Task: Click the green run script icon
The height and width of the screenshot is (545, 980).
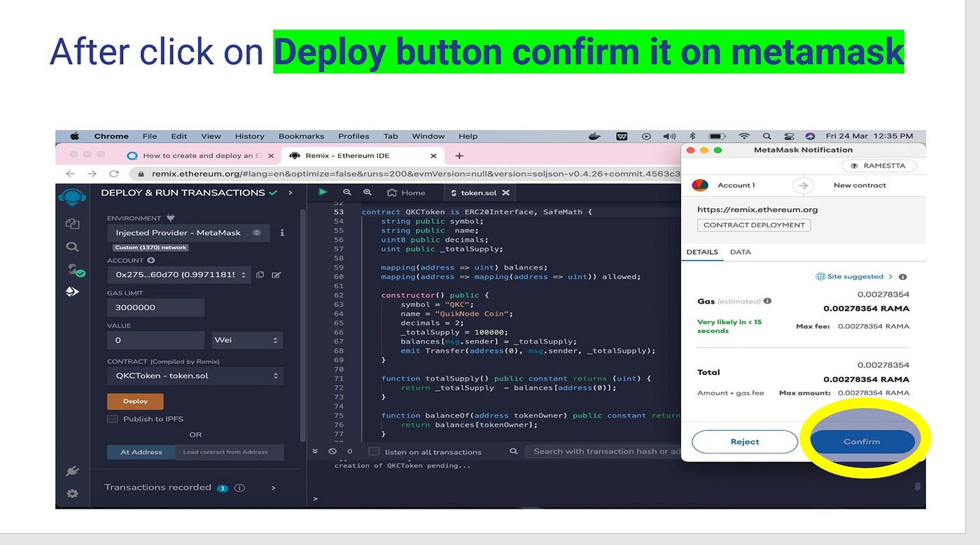Action: pos(323,192)
